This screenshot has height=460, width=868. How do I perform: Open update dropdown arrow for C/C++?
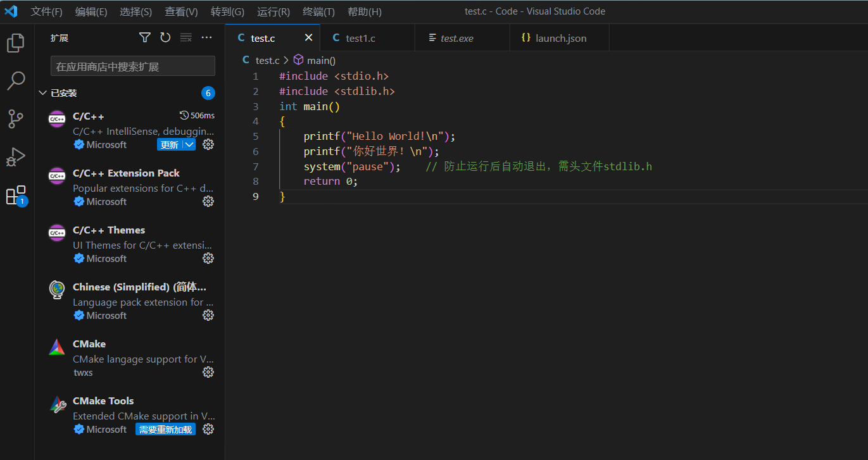coord(189,144)
